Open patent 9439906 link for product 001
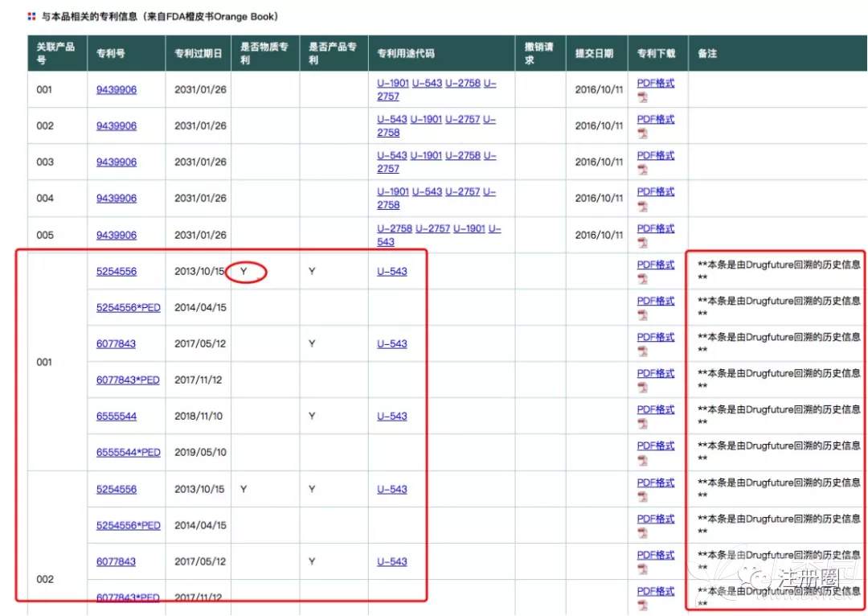 pos(117,89)
